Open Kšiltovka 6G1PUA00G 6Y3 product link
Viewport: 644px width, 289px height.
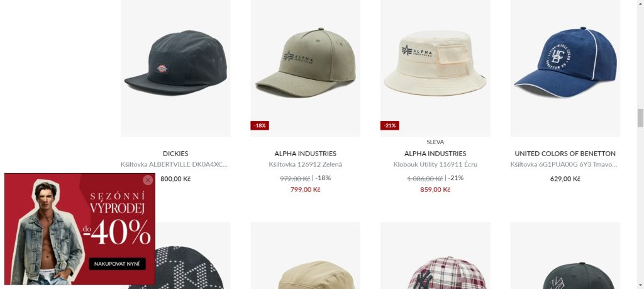[x=564, y=164]
